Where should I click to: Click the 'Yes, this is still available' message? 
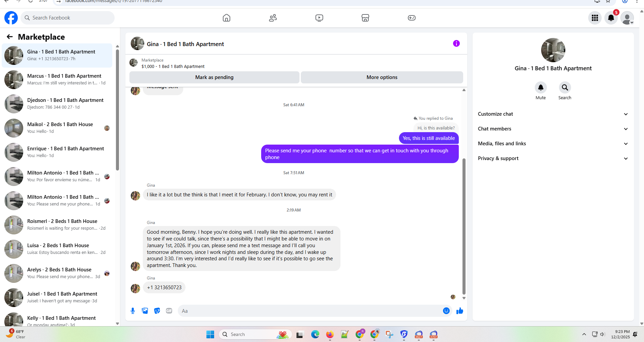(x=429, y=138)
